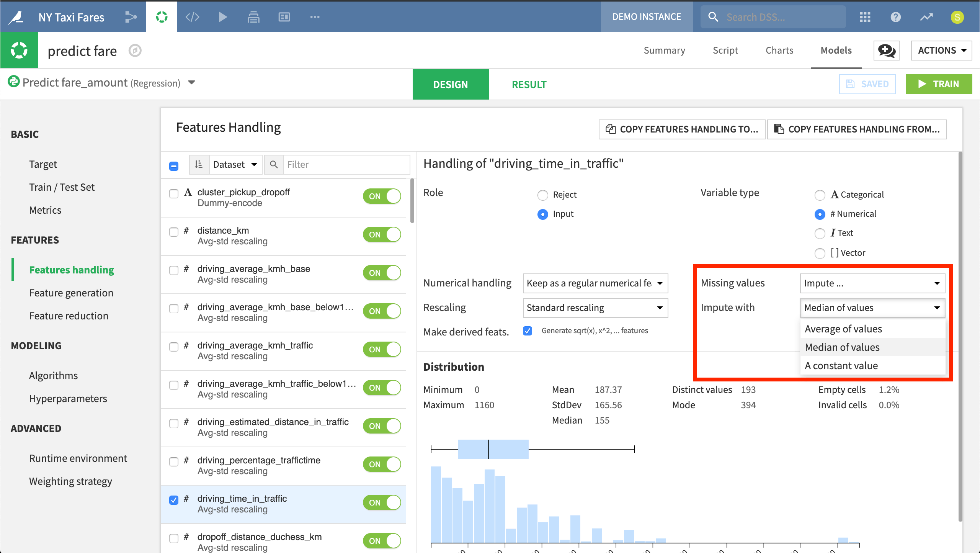Switch to the RESULT tab
The height and width of the screenshot is (553, 980).
[529, 84]
